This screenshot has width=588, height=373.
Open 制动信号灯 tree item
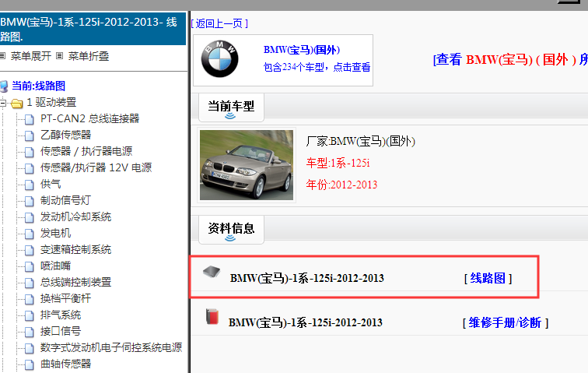[x=65, y=201]
